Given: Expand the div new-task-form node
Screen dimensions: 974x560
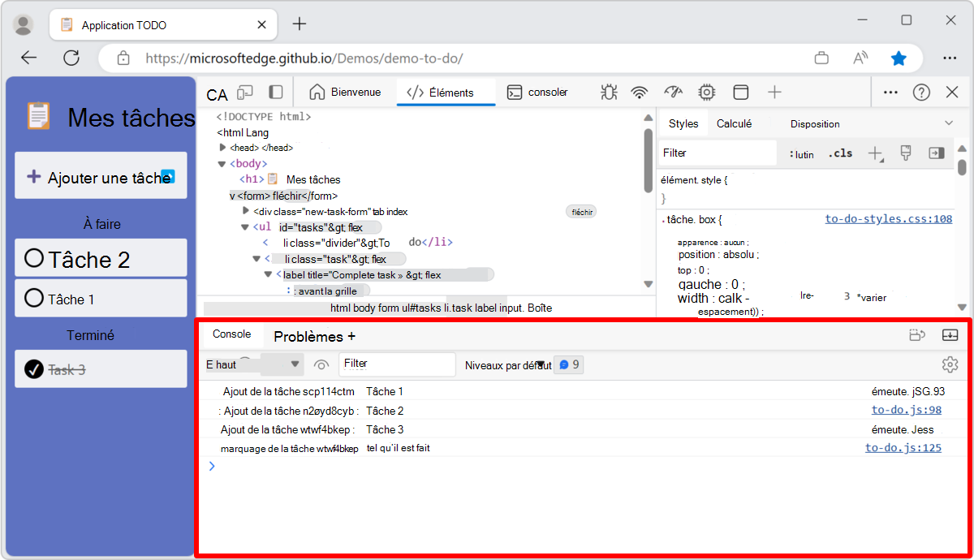Looking at the screenshot, I should click(246, 211).
